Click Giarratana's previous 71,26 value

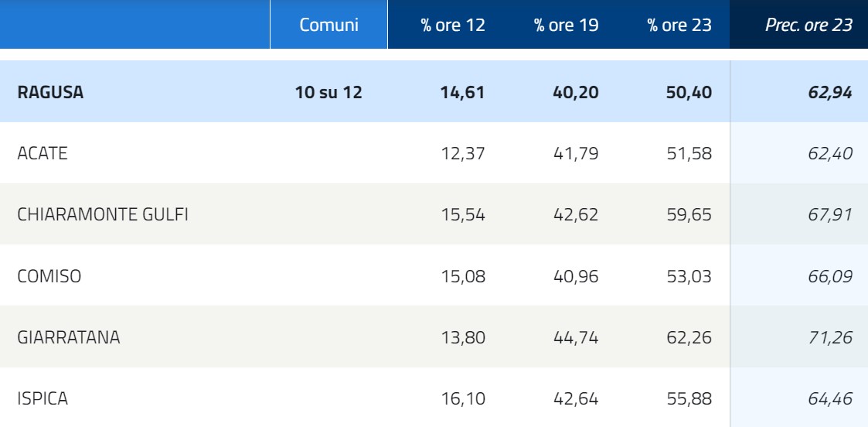830,336
